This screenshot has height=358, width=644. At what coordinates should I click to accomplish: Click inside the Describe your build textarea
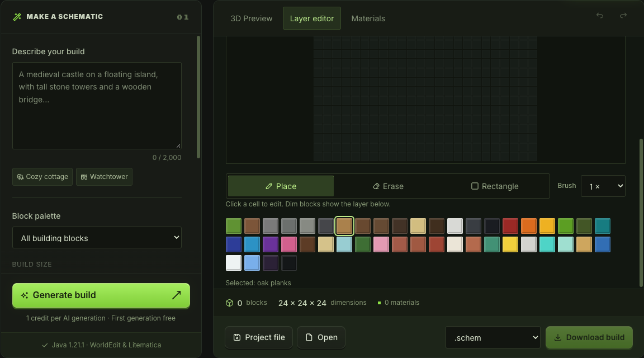pos(97,106)
